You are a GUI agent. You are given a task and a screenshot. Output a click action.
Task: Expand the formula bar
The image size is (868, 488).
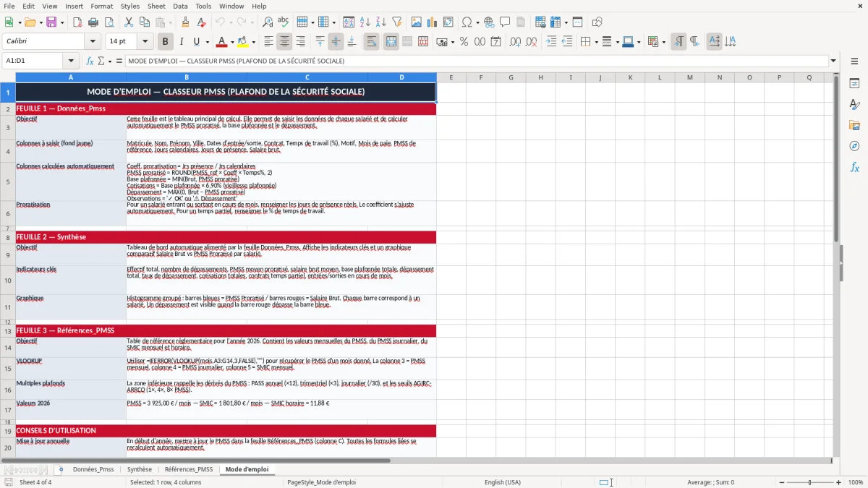tap(833, 61)
